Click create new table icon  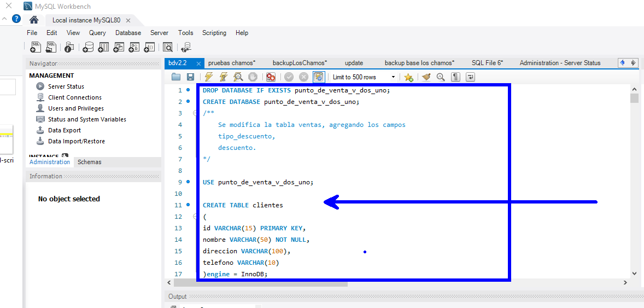pos(103,48)
